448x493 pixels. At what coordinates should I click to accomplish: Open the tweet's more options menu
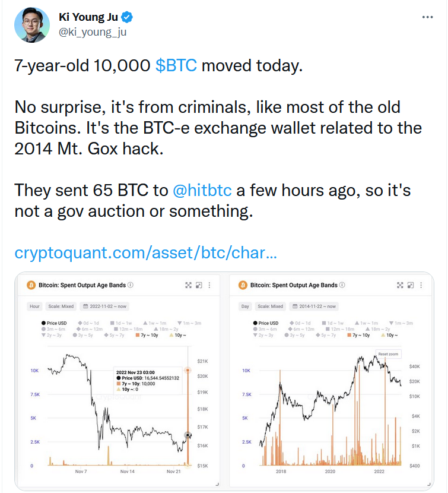point(427,18)
